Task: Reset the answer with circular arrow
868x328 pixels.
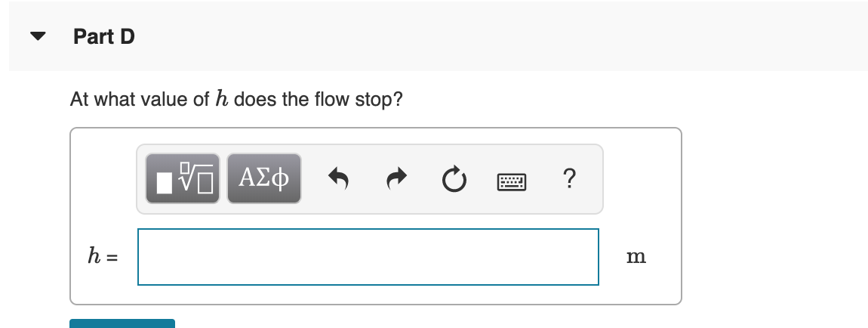Action: [454, 179]
